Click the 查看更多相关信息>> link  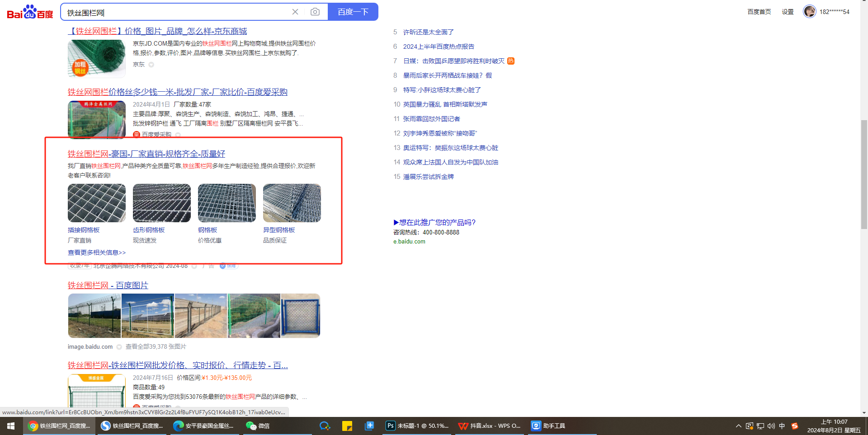tap(97, 253)
